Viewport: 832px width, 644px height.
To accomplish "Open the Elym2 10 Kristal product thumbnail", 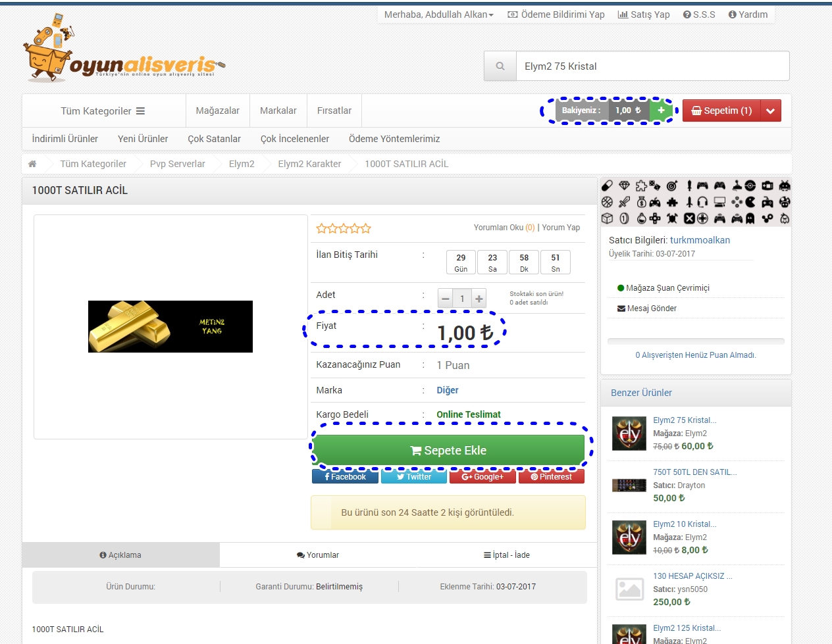I will point(629,537).
